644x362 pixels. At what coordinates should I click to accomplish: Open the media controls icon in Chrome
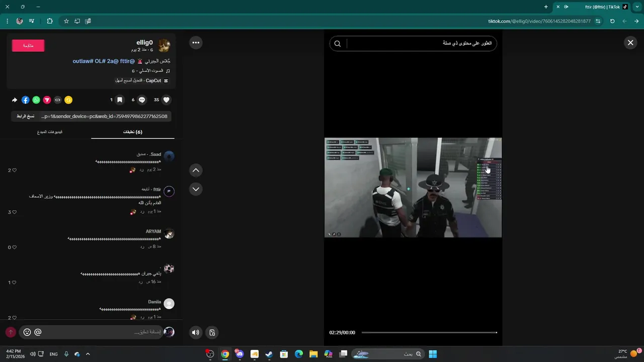click(32, 21)
